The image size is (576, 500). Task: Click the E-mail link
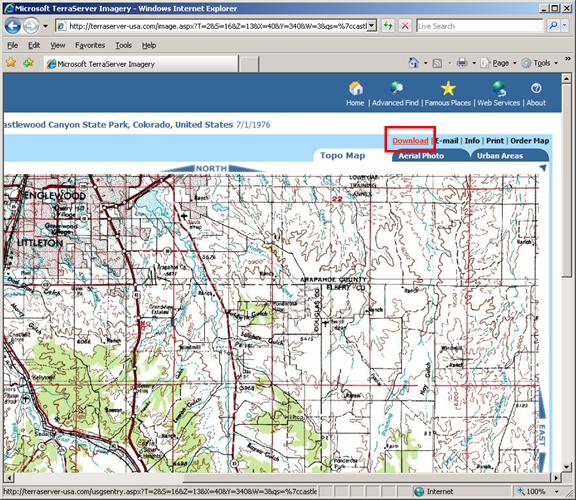pos(447,141)
